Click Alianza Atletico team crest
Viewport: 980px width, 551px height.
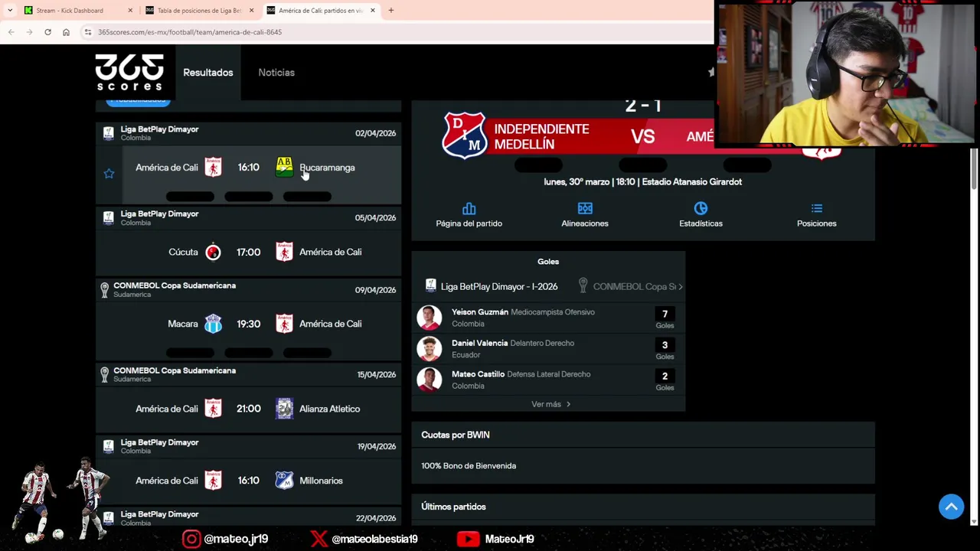pos(284,409)
